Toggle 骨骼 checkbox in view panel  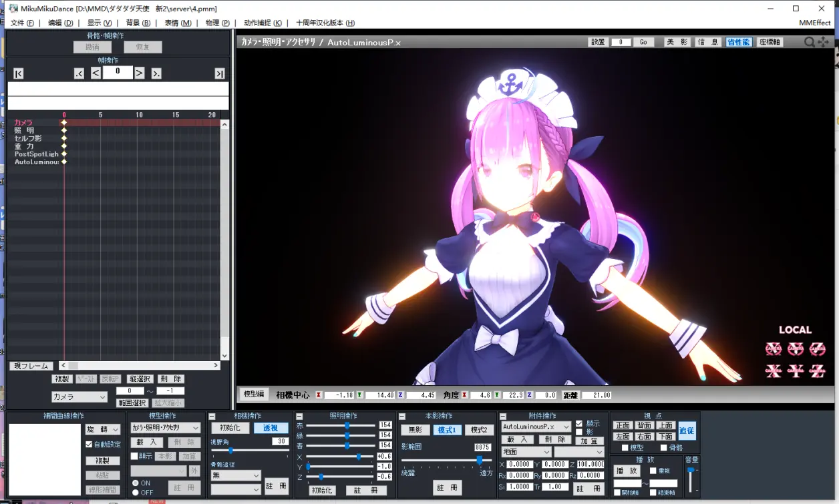[664, 447]
